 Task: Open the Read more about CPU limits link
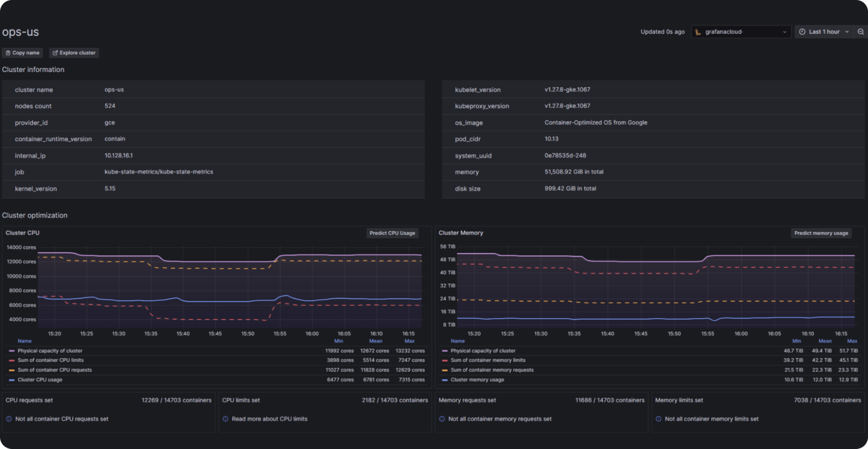(270, 419)
